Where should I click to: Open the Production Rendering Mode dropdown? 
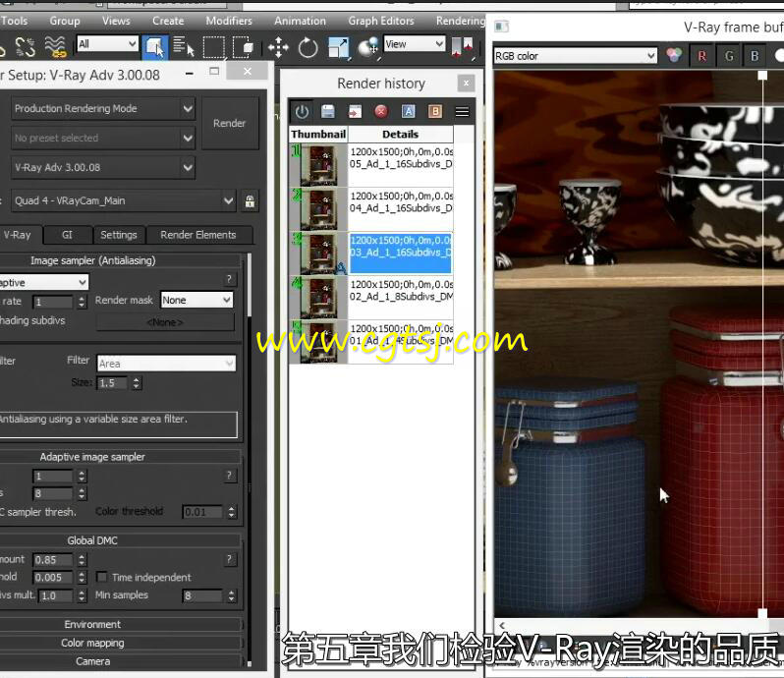[x=103, y=108]
